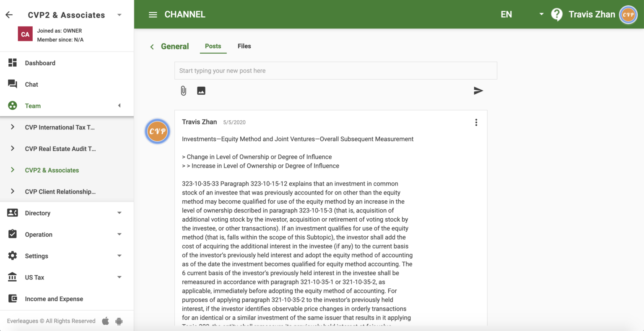Select CVP2 & Associates team in list

(52, 170)
